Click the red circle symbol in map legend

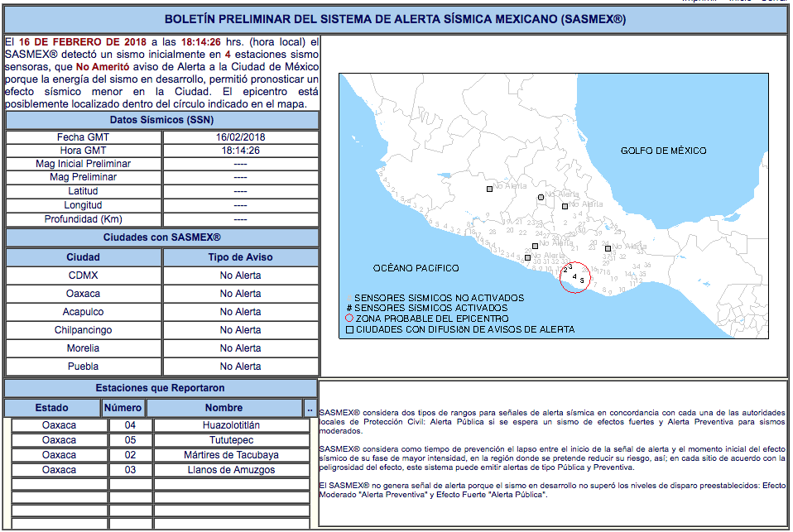[348, 319]
